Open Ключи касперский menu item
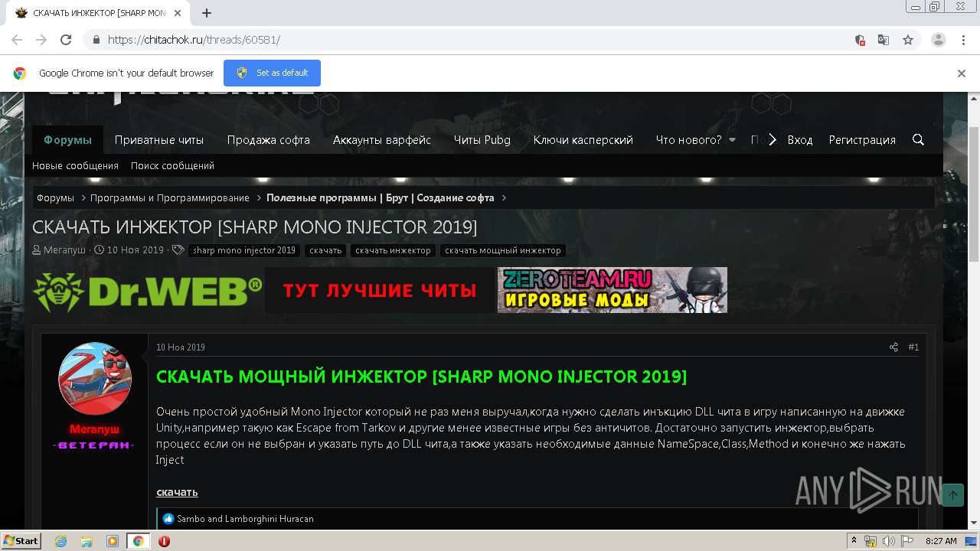 tap(583, 140)
